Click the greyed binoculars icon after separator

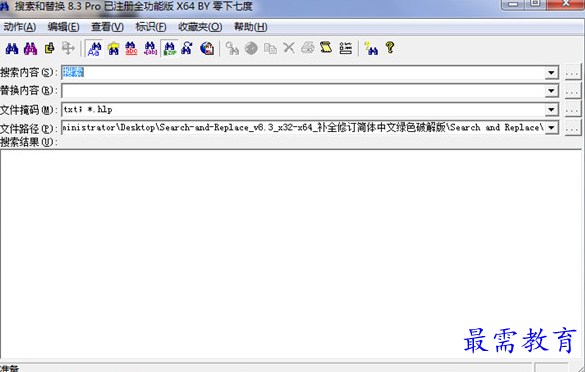pos(232,49)
